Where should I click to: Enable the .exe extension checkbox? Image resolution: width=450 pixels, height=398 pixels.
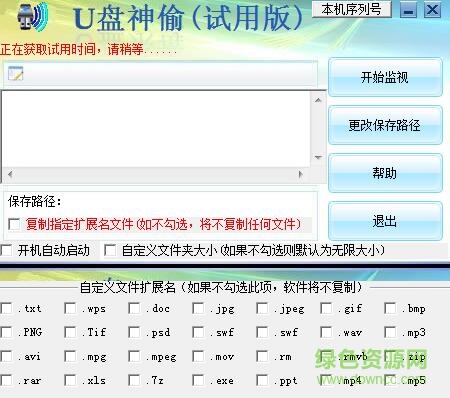click(x=198, y=380)
